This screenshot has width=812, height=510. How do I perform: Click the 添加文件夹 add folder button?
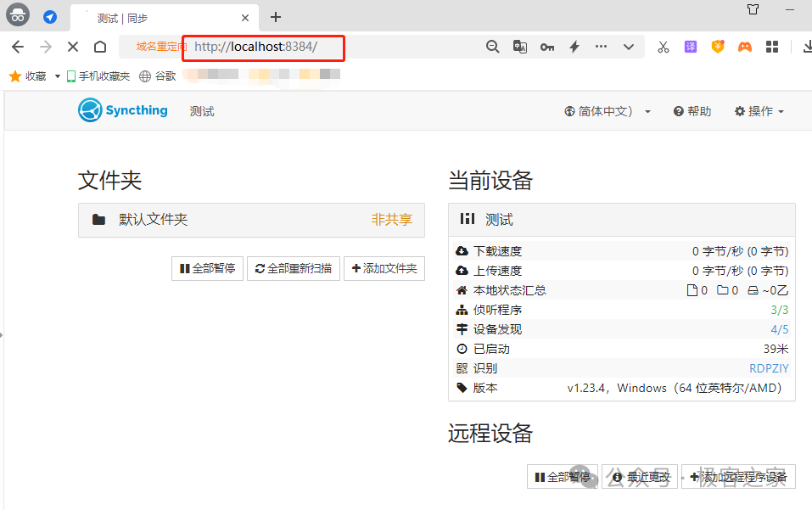pyautogui.click(x=384, y=269)
